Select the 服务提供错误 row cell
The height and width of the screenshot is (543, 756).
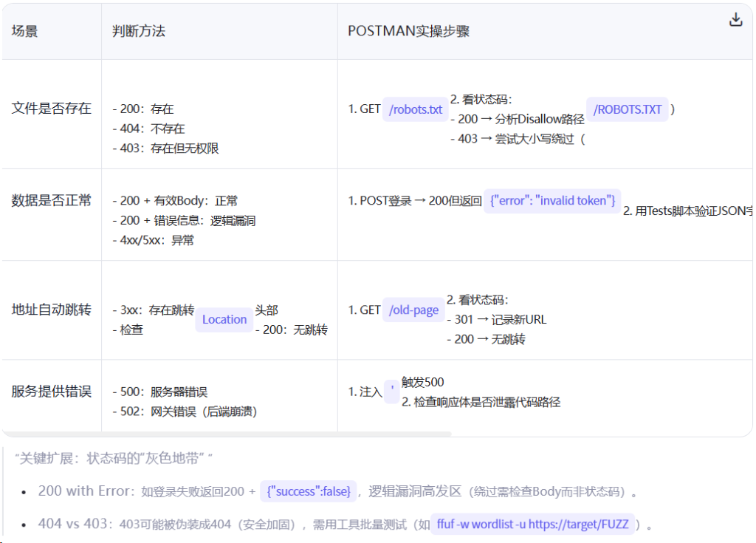pos(52,392)
